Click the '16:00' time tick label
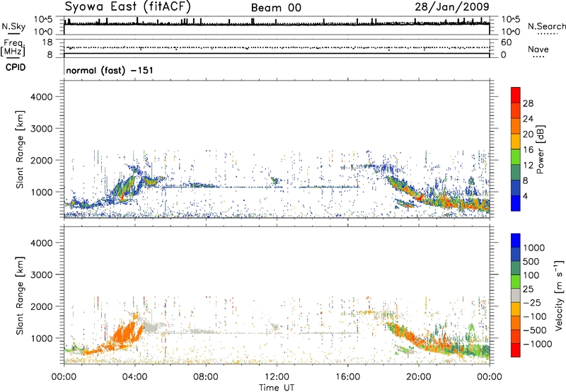 (347, 377)
